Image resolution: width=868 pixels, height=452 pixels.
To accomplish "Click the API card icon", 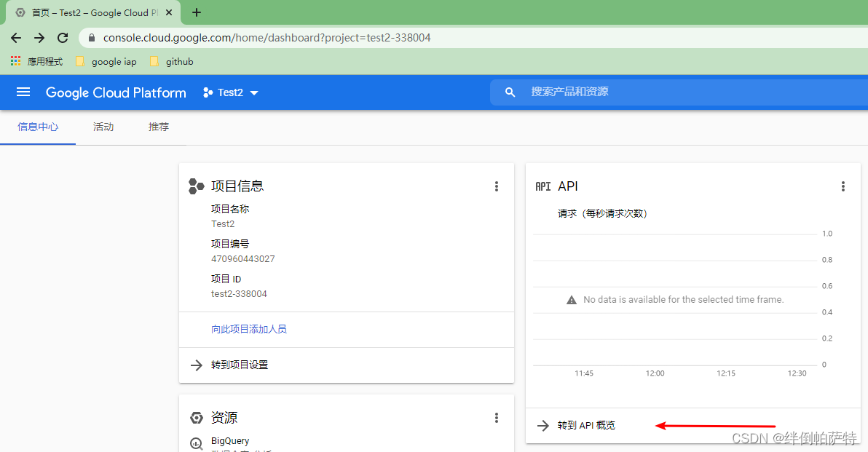I will pyautogui.click(x=543, y=186).
